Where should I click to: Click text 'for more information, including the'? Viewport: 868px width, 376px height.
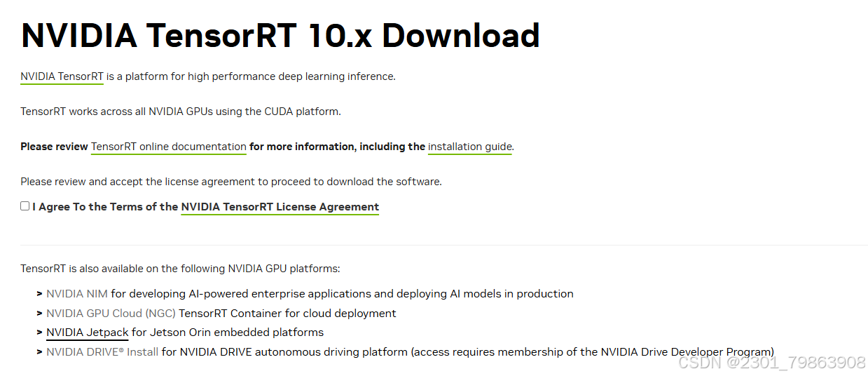[x=337, y=147]
